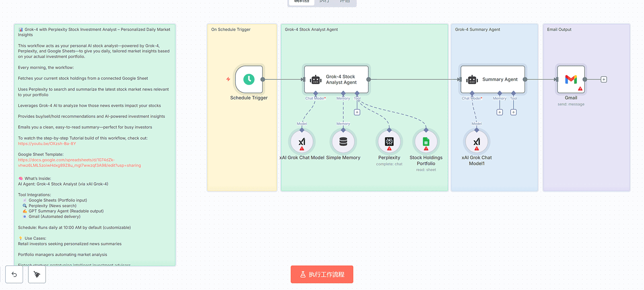644x290 pixels.
Task: Open the Perplexity tool node
Action: (x=389, y=142)
